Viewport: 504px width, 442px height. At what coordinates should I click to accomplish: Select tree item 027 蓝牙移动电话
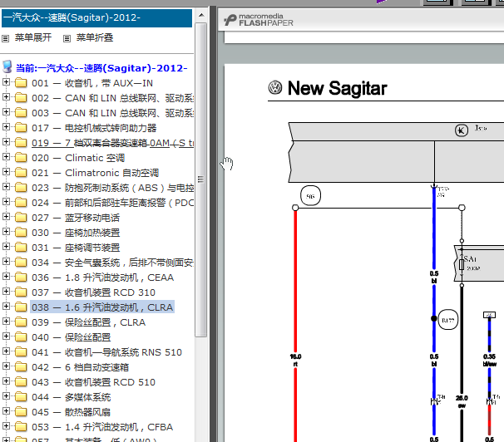tap(76, 218)
